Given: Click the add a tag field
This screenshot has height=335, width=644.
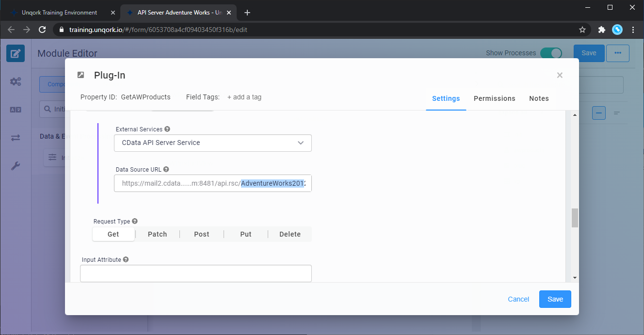Looking at the screenshot, I should [x=244, y=97].
